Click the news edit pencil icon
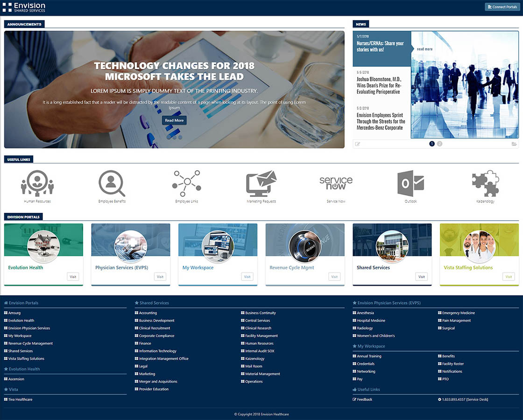Image resolution: width=523 pixels, height=420 pixels. 358,144
